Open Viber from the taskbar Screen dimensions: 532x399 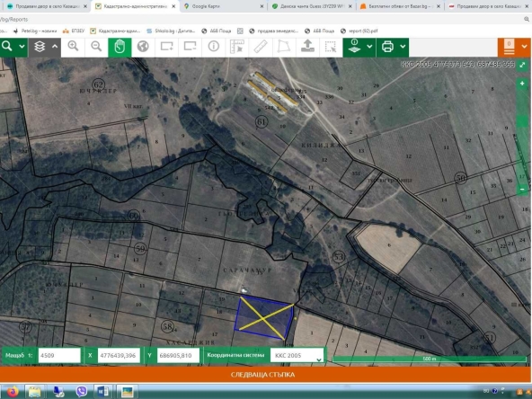[82, 391]
